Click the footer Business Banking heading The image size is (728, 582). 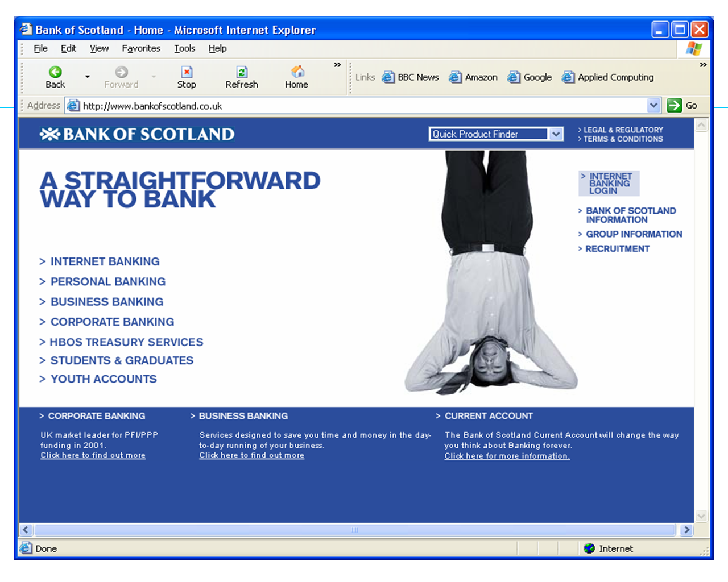click(239, 416)
